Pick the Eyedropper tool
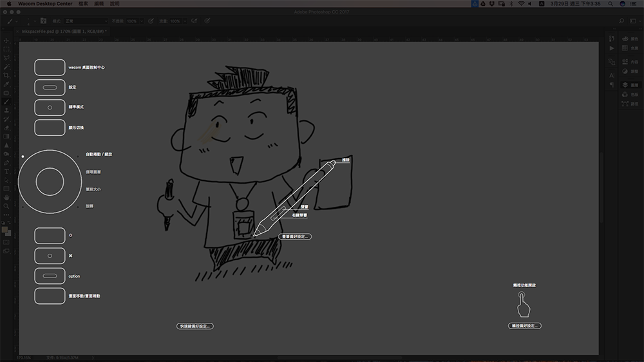 [6, 84]
